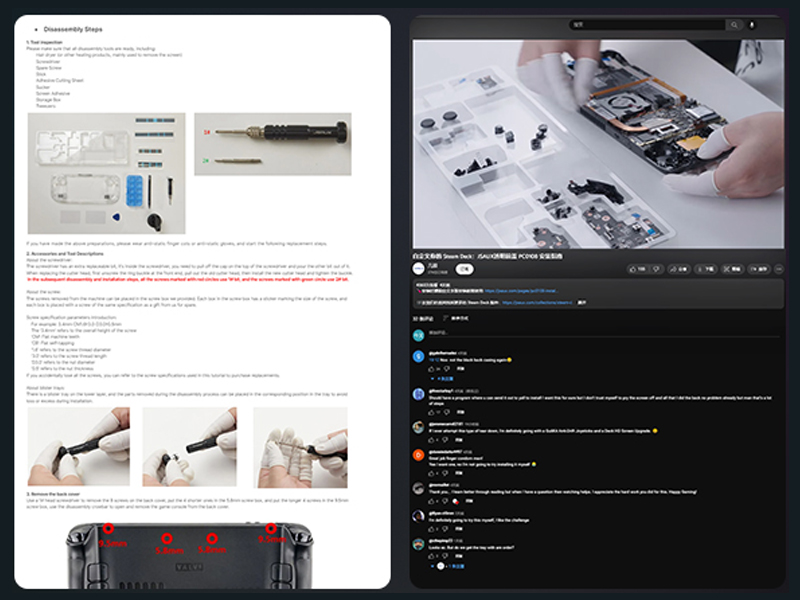Reply to the 'black back casing' comment
800x600 pixels.
click(x=460, y=369)
